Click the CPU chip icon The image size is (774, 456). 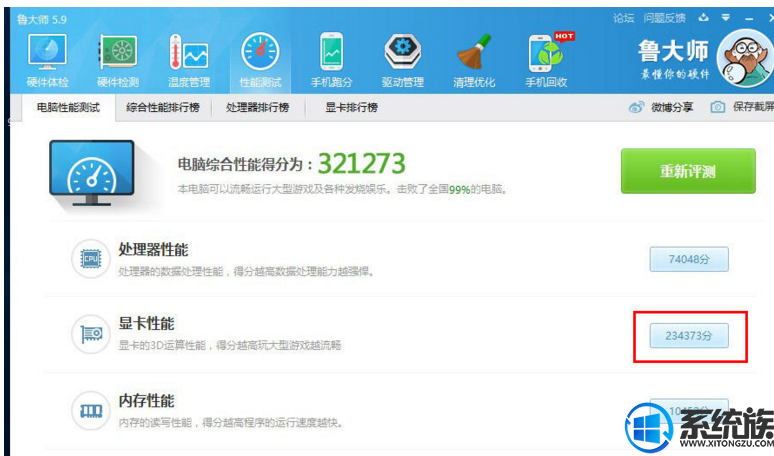pos(91,259)
